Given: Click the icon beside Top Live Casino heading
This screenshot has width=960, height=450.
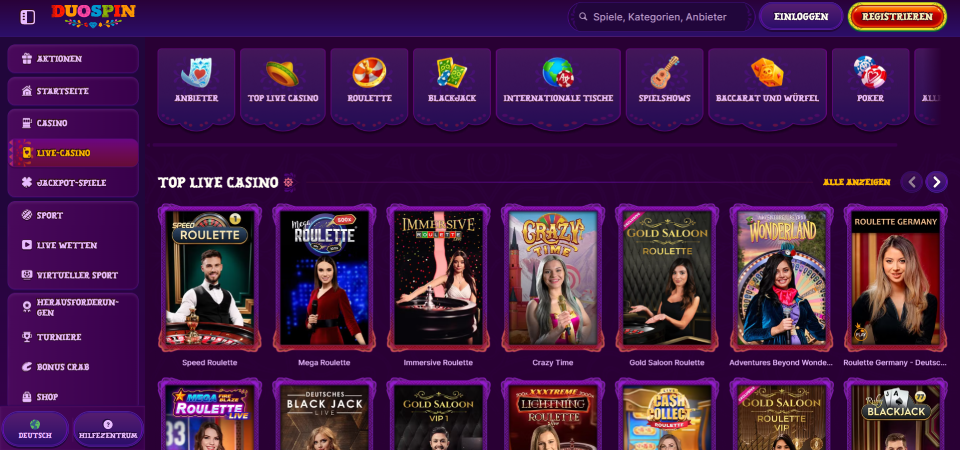Looking at the screenshot, I should [288, 182].
